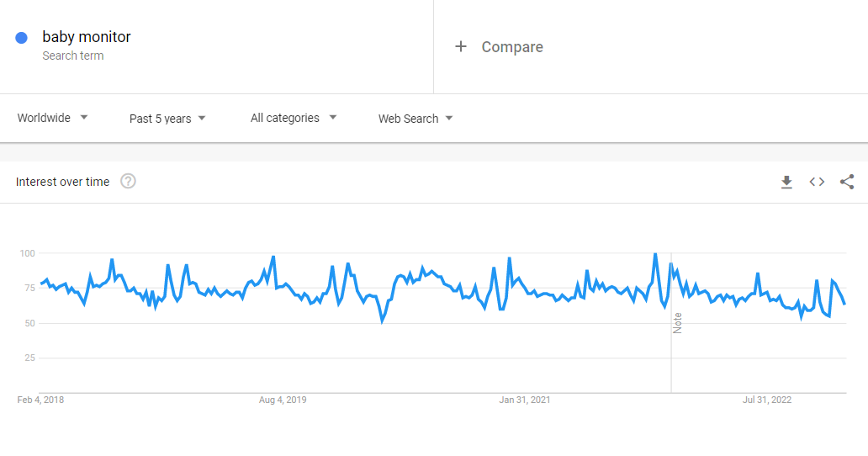Edit the baby monitor search term

click(x=87, y=37)
